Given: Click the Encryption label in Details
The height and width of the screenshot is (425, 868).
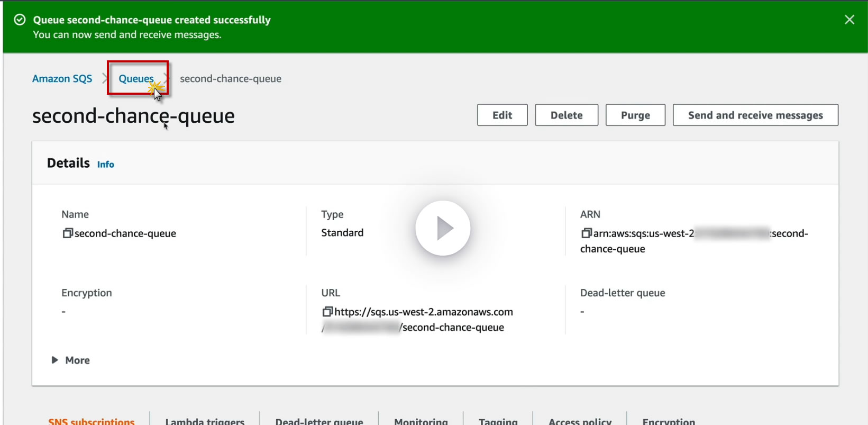Looking at the screenshot, I should click(87, 293).
